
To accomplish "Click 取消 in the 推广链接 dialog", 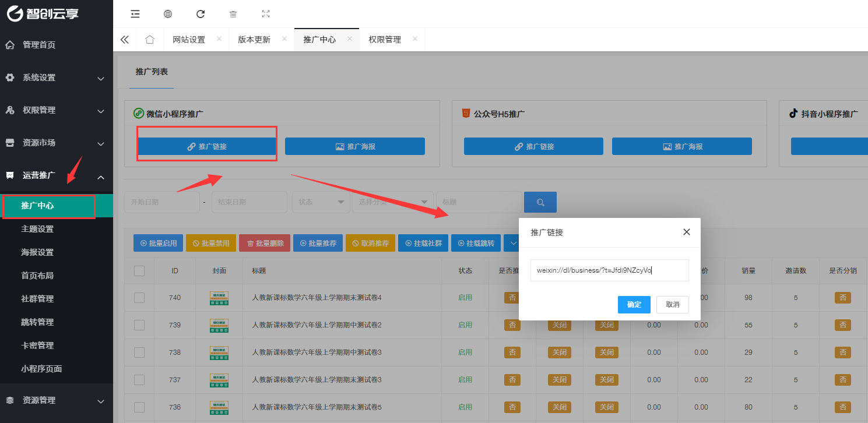I will [x=673, y=305].
